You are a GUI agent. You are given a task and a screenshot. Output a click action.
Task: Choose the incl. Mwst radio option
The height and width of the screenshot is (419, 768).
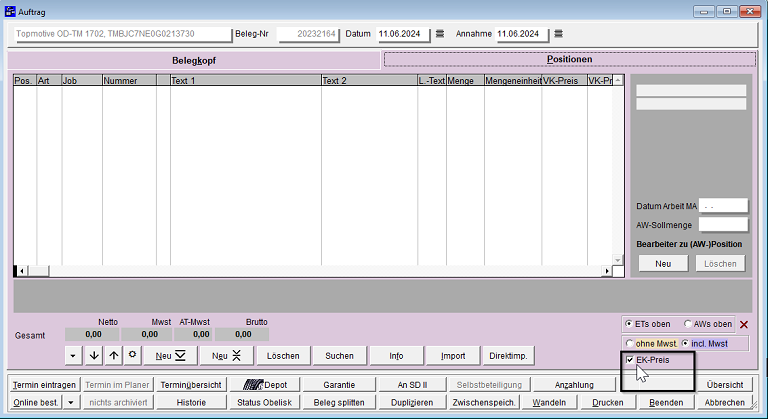[685, 344]
